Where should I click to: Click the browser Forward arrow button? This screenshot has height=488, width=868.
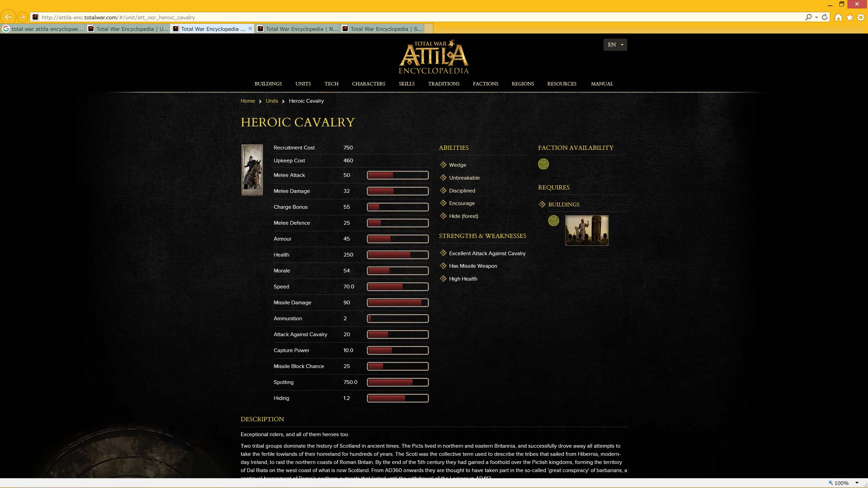tap(23, 17)
